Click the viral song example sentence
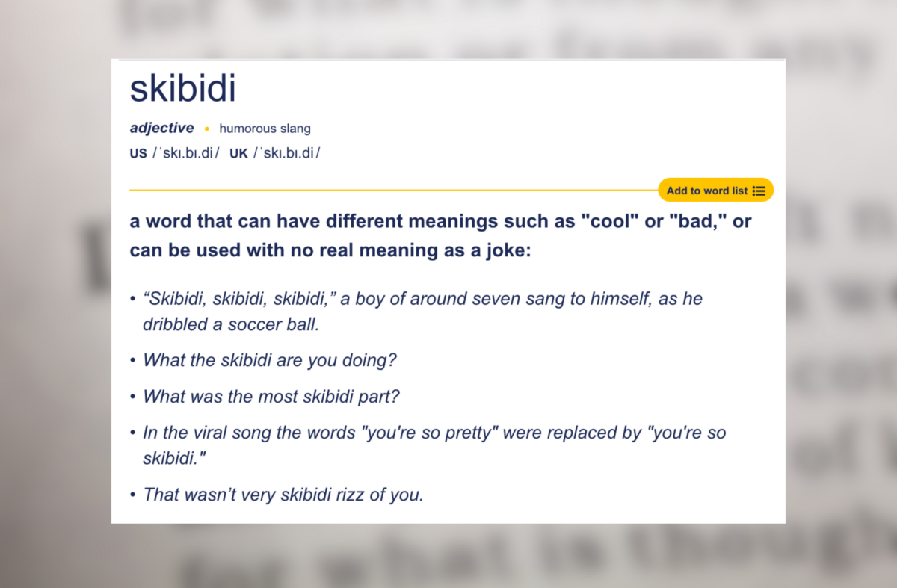Viewport: 897px width, 588px height. pos(434,445)
